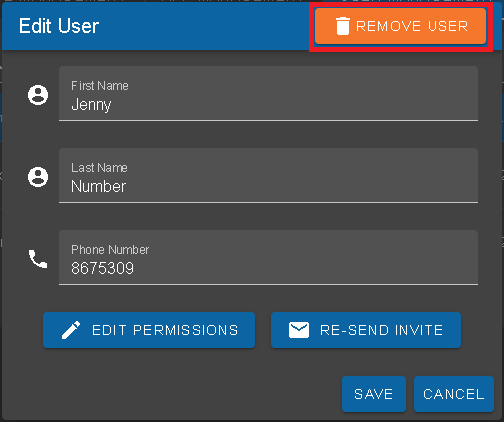Open Edit Permissions
The image size is (504, 422).
(x=149, y=330)
